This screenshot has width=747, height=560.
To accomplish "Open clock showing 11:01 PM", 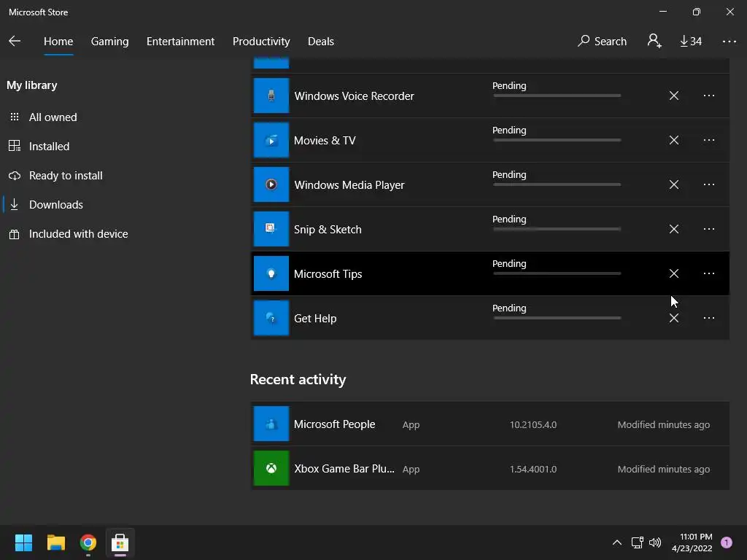I will (x=692, y=542).
